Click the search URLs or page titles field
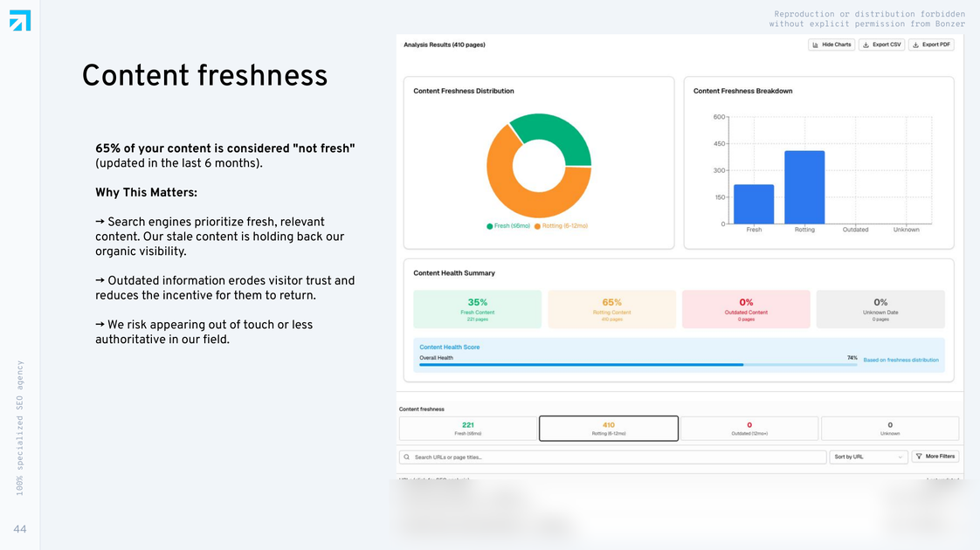This screenshot has width=980, height=550. (612, 457)
